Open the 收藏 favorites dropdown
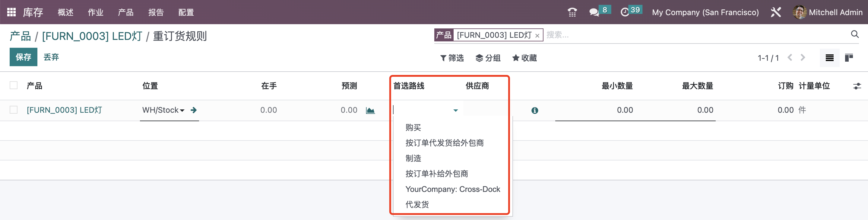The width and height of the screenshot is (868, 220). point(524,58)
